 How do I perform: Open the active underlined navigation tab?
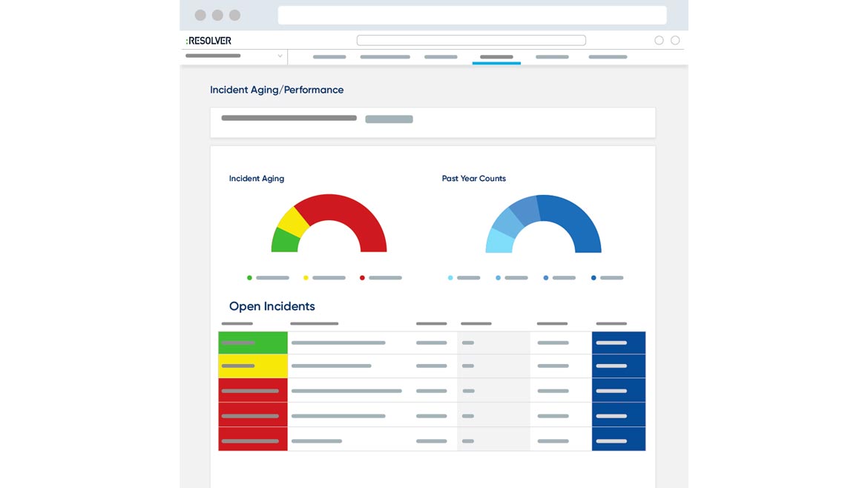pos(496,57)
